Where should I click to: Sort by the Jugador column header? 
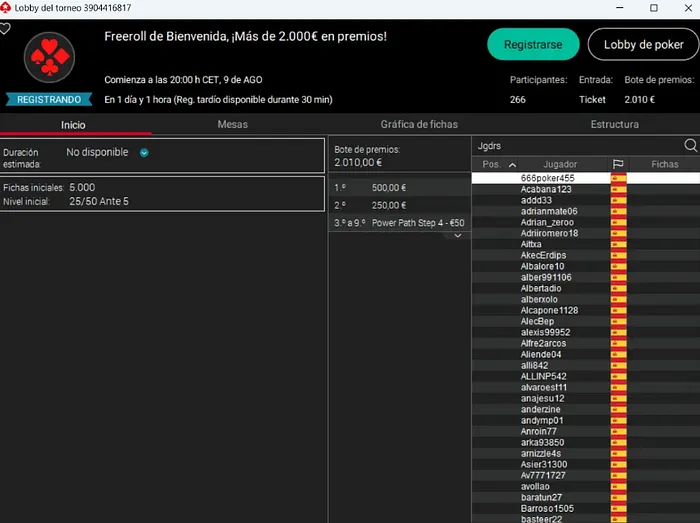[560, 164]
